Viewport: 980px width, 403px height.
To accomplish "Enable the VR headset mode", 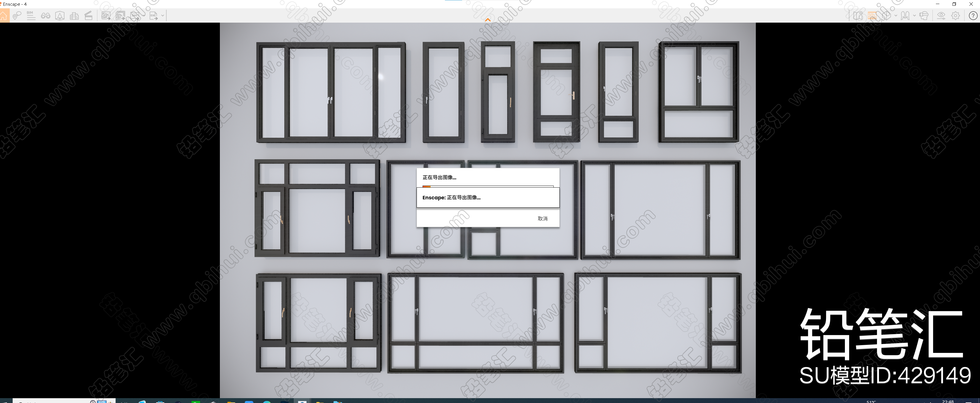I will tap(924, 15).
